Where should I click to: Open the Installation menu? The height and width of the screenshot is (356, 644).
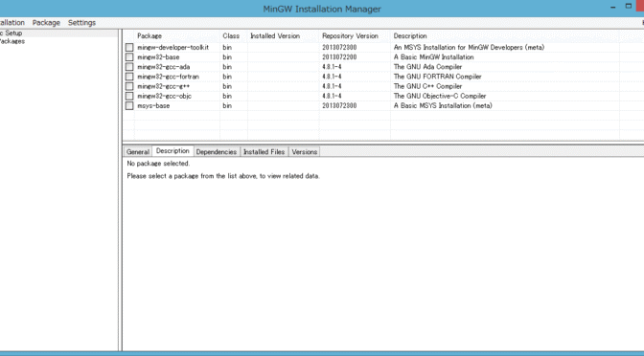point(12,23)
